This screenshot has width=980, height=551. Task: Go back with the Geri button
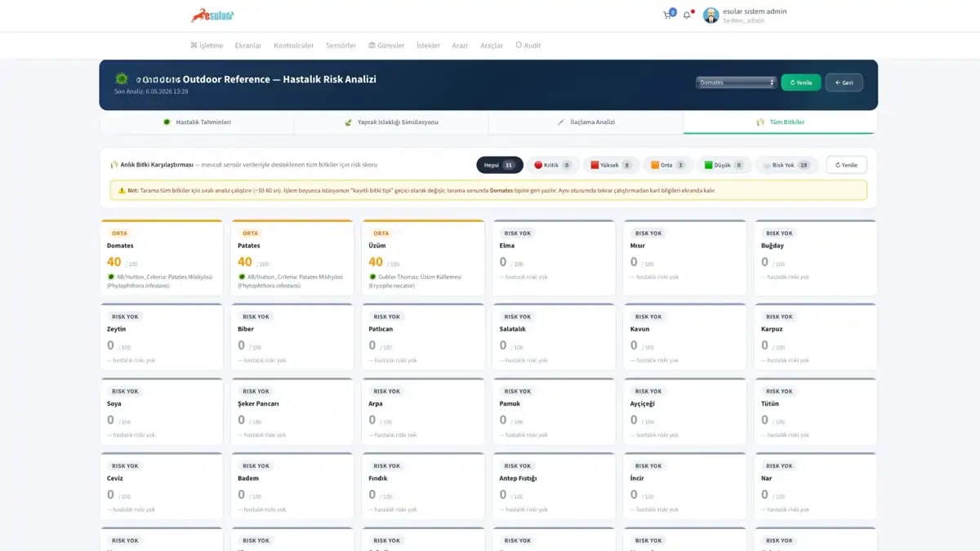[844, 82]
